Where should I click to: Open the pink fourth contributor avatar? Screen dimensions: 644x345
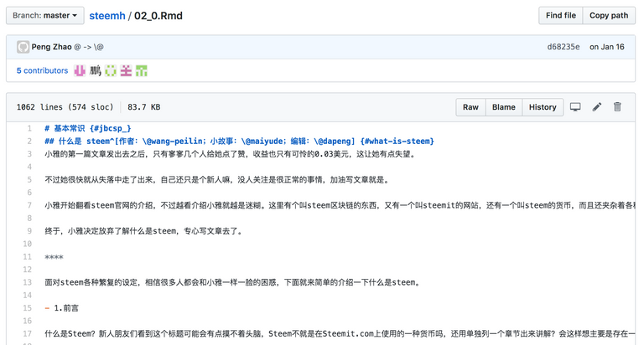pos(126,70)
